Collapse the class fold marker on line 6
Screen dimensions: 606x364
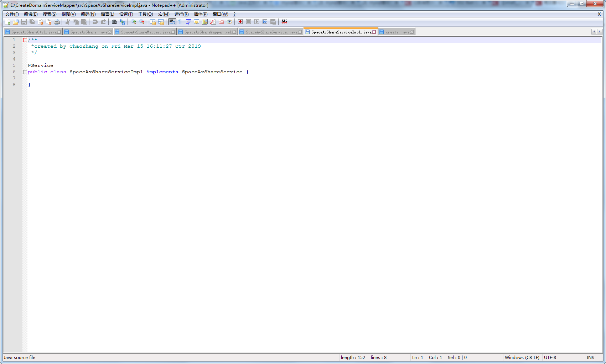(x=25, y=72)
